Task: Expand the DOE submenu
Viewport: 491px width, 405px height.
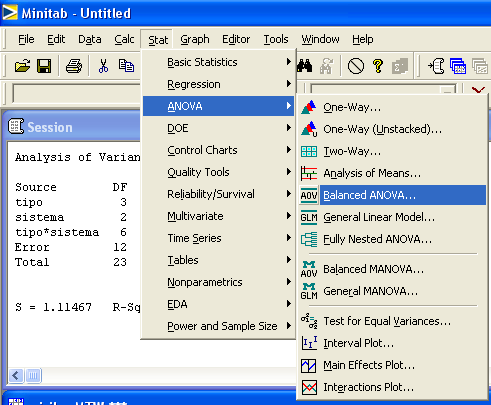Action: pyautogui.click(x=218, y=128)
